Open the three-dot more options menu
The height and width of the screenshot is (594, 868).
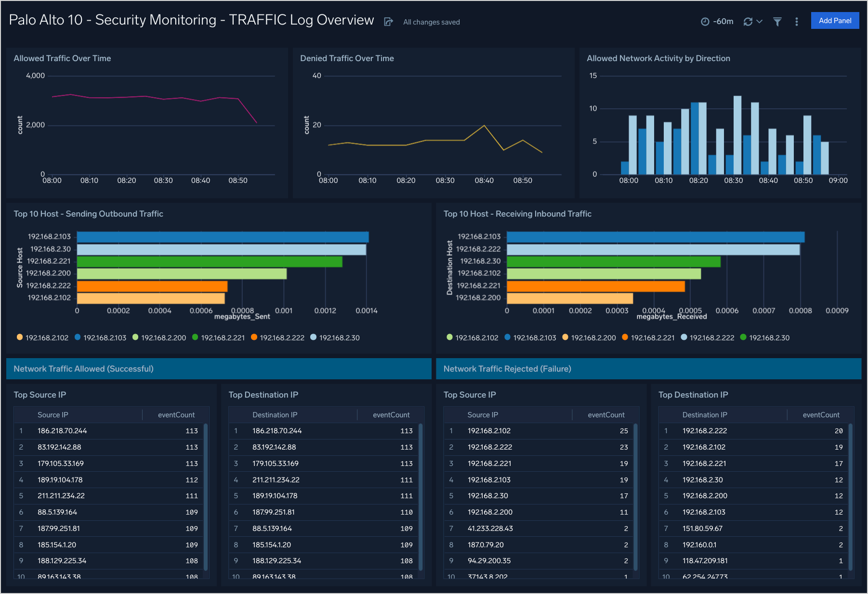tap(797, 22)
